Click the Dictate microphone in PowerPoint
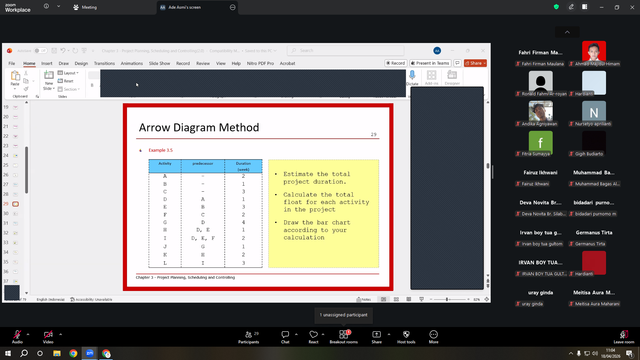Image resolution: width=640 pixels, height=360 pixels. 412,77
